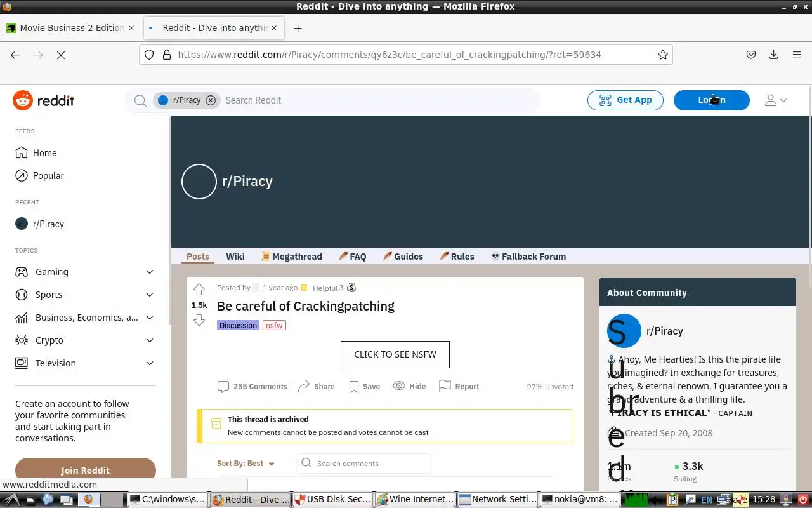Open a new tab with plus button
The height and width of the screenshot is (508, 812).
tap(298, 28)
